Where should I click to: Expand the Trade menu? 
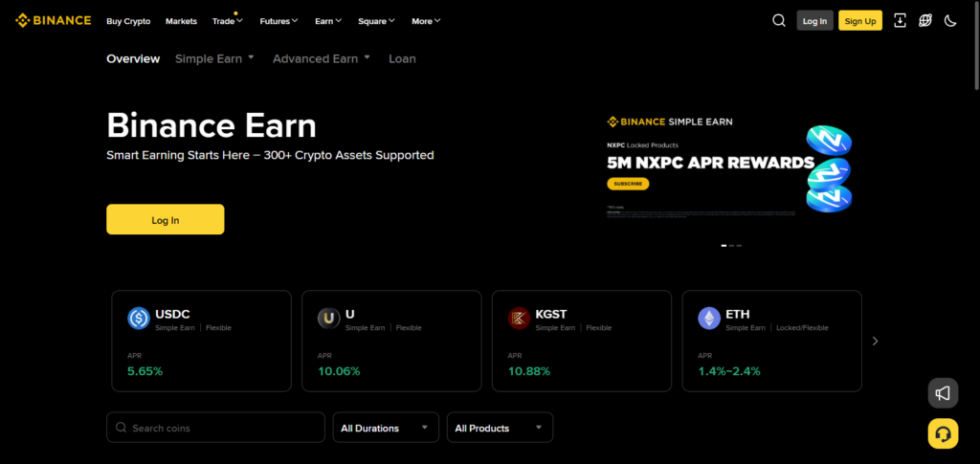[x=227, y=21]
